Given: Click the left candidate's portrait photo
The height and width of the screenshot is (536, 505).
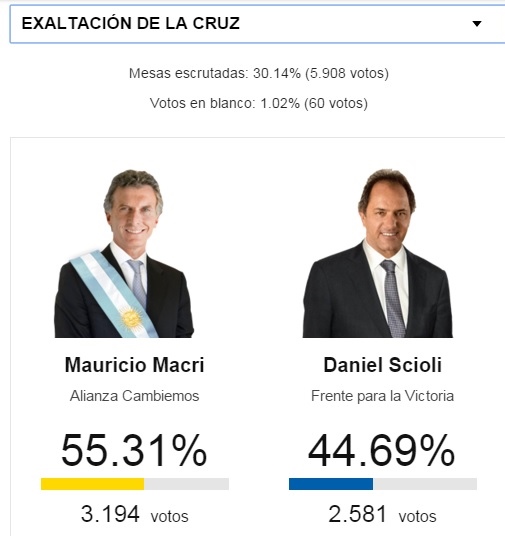Looking at the screenshot, I should (x=124, y=253).
